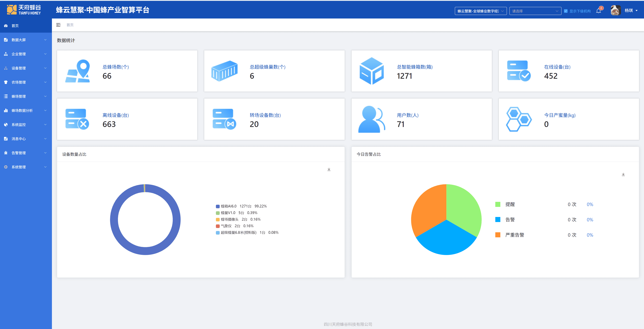Open the 蜂云慧聚-全球蜂业数字经济 organization dropdown
Viewport: 644px width, 329px height.
coord(480,11)
